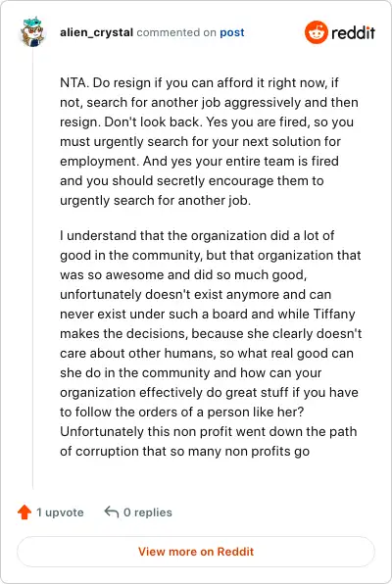Click the line "employment. And yes your entire team"

[199, 162]
